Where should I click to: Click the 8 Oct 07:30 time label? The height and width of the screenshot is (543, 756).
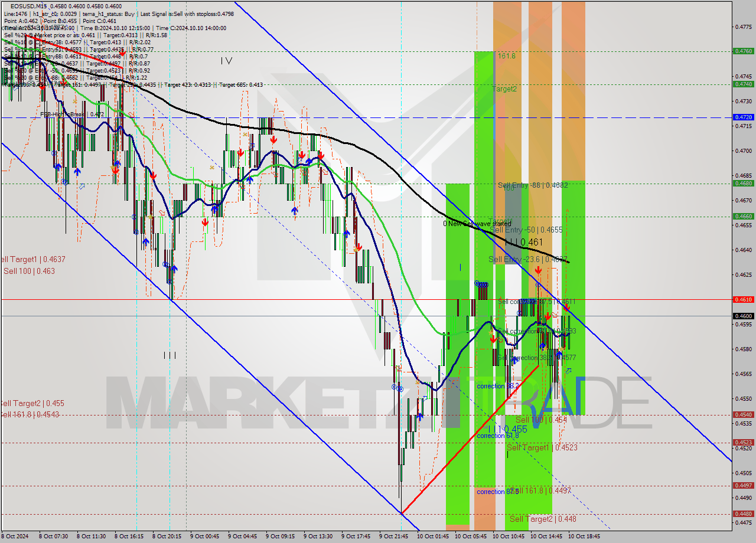tap(54, 537)
